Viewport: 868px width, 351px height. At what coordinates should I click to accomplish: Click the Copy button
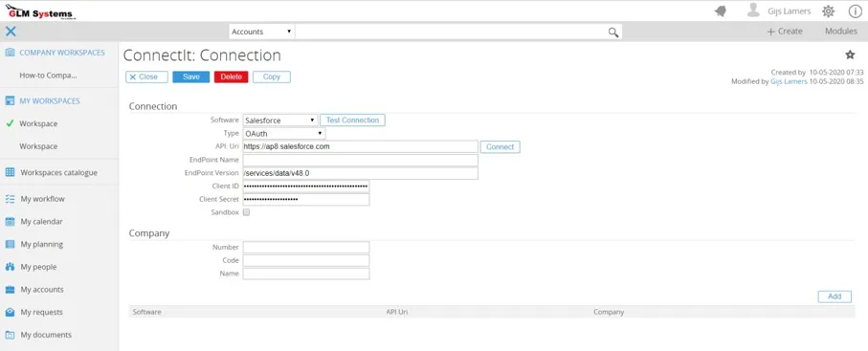pyautogui.click(x=272, y=77)
